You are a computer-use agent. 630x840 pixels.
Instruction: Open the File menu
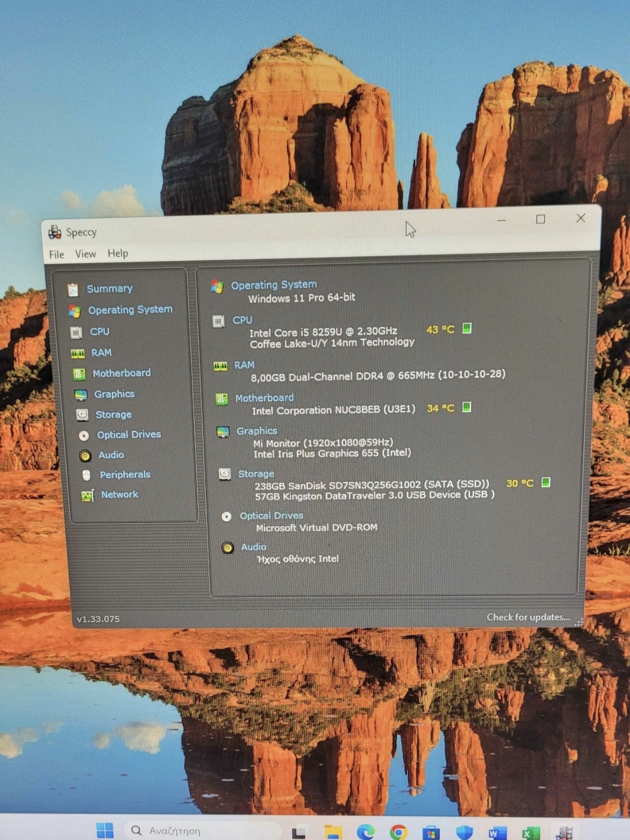click(x=57, y=254)
